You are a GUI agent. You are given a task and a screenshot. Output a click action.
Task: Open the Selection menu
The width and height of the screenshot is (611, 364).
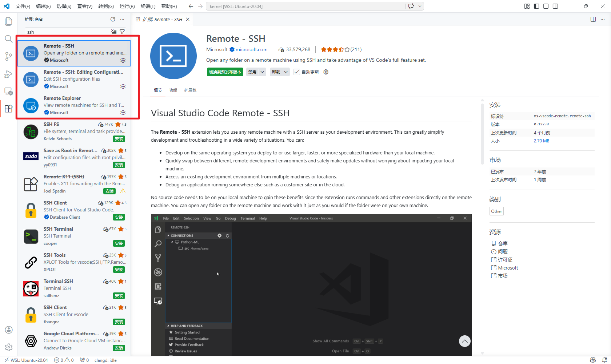[x=64, y=6]
